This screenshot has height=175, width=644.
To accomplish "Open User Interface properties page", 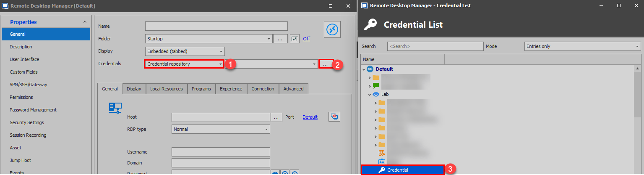I will coord(46,59).
